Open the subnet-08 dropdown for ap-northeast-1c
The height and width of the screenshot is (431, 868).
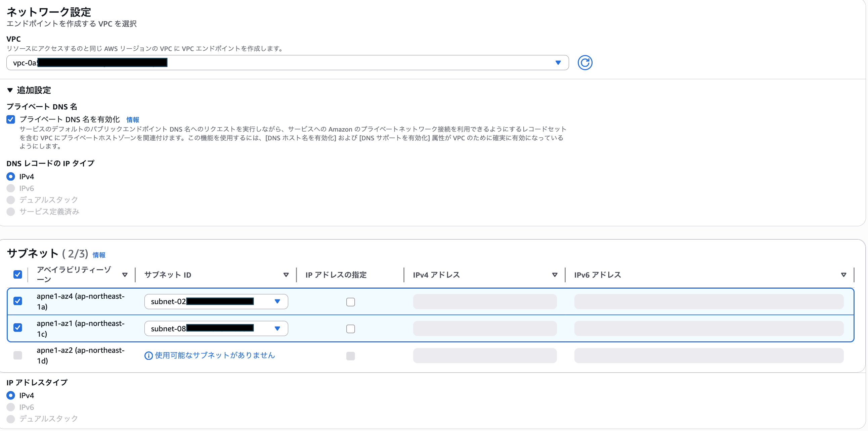pos(278,328)
